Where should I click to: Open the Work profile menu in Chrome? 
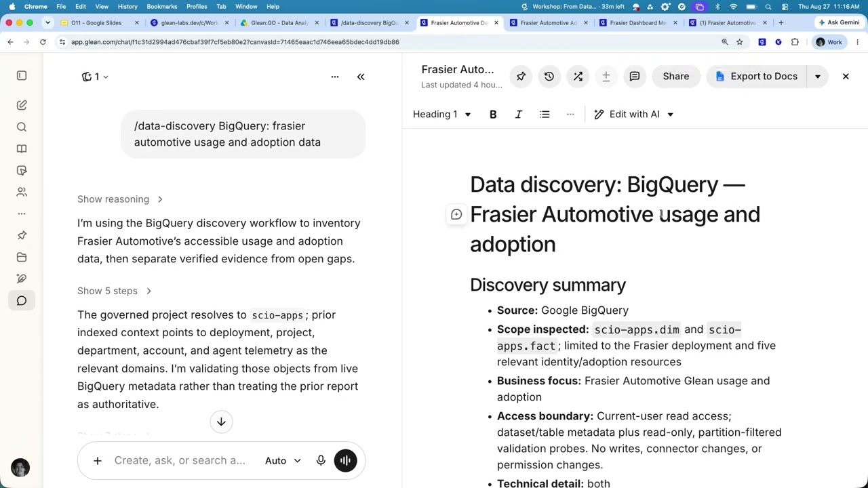coord(829,42)
